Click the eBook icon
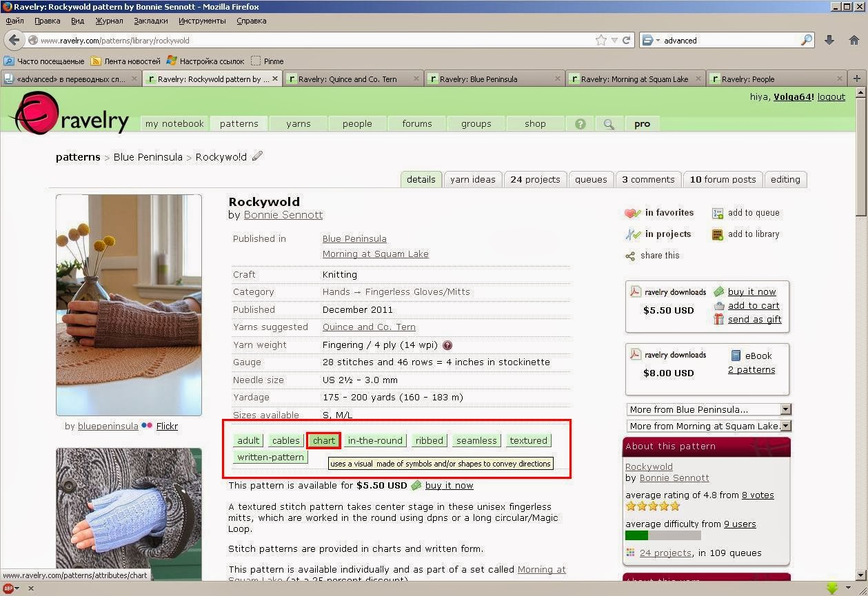 [736, 356]
